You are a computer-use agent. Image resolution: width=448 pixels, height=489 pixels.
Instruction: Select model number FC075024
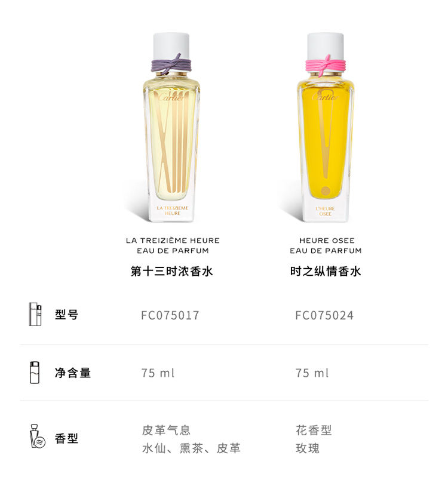(324, 315)
